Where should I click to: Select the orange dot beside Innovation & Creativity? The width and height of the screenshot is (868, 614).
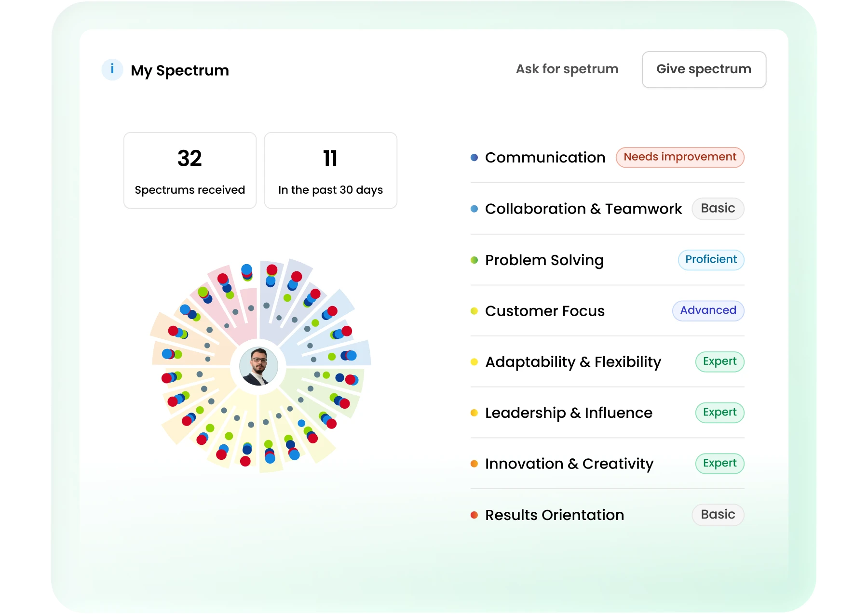(474, 463)
